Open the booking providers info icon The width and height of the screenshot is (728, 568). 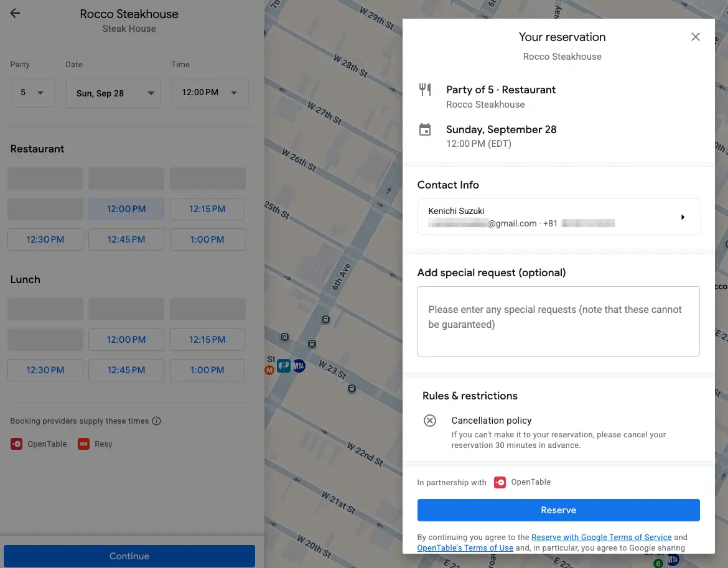[x=156, y=421]
